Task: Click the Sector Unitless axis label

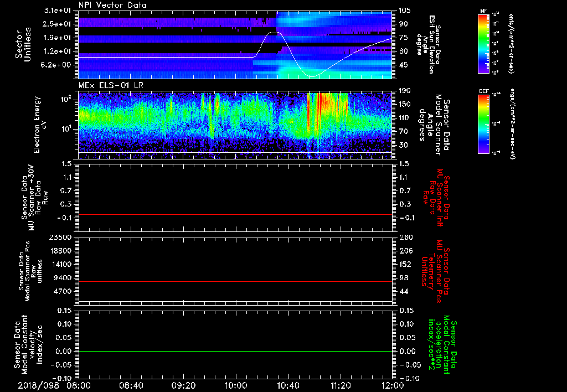Action: [x=23, y=44]
